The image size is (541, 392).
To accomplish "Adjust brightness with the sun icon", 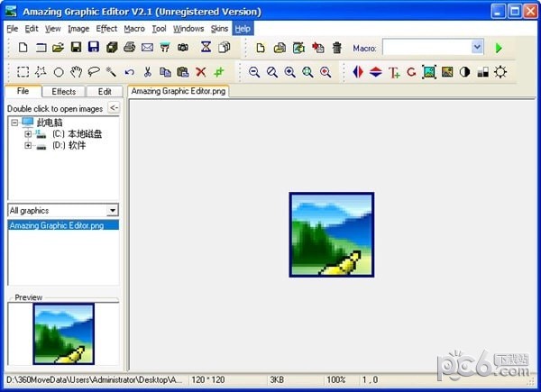I will point(500,72).
